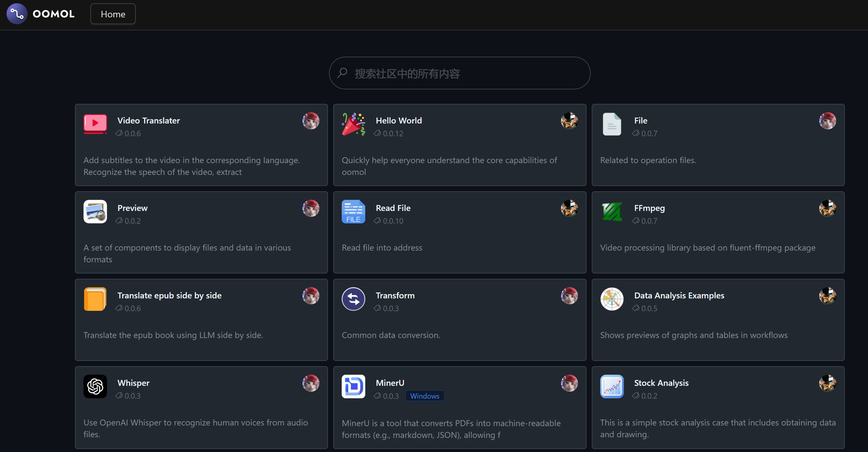Open the Preview package icon
868x452 pixels.
tap(95, 212)
